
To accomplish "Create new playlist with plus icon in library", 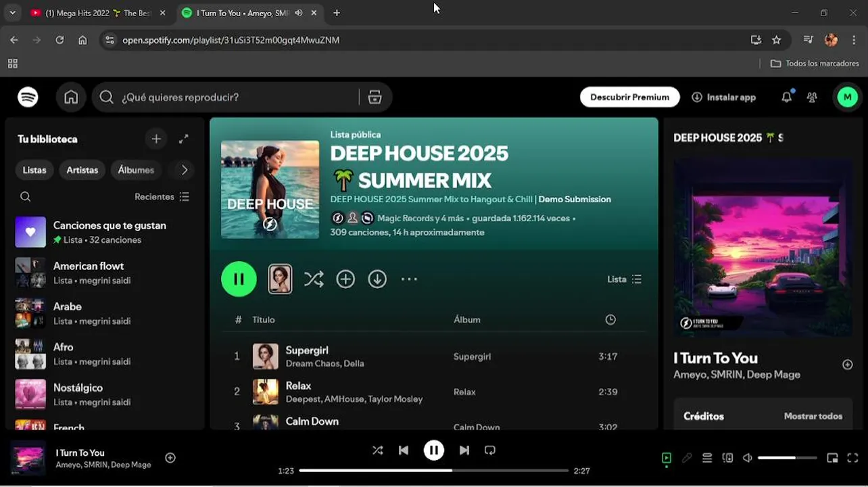I will 156,139.
